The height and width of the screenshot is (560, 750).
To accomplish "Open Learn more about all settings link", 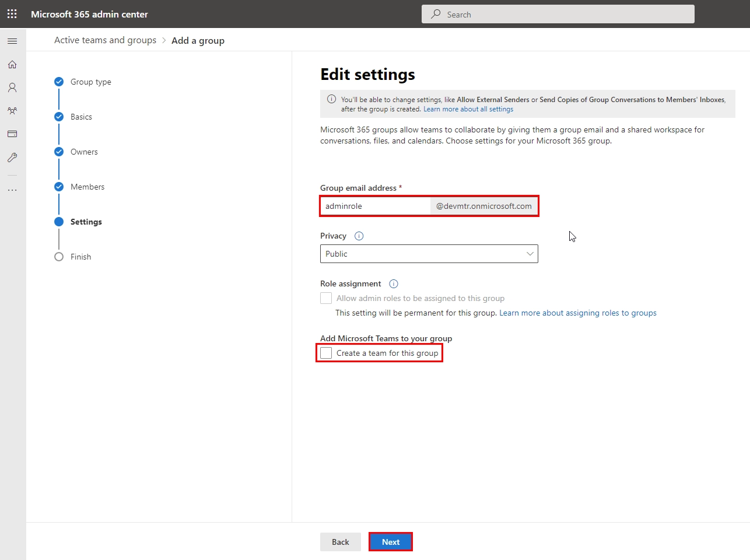I will (468, 109).
